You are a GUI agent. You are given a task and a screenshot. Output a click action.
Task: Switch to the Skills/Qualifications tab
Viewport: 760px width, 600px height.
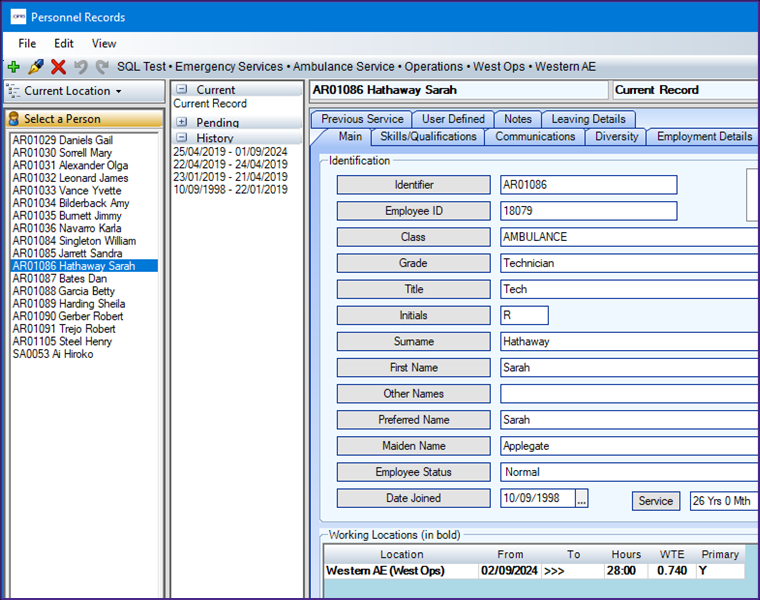pos(428,137)
